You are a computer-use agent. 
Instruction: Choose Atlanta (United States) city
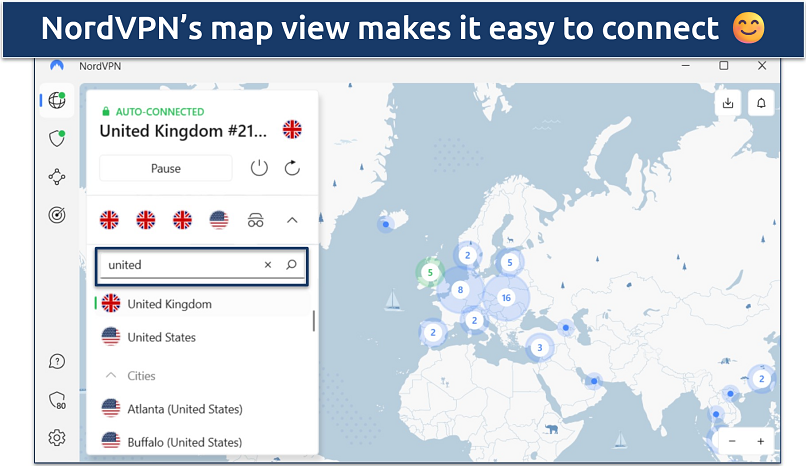pos(203,409)
